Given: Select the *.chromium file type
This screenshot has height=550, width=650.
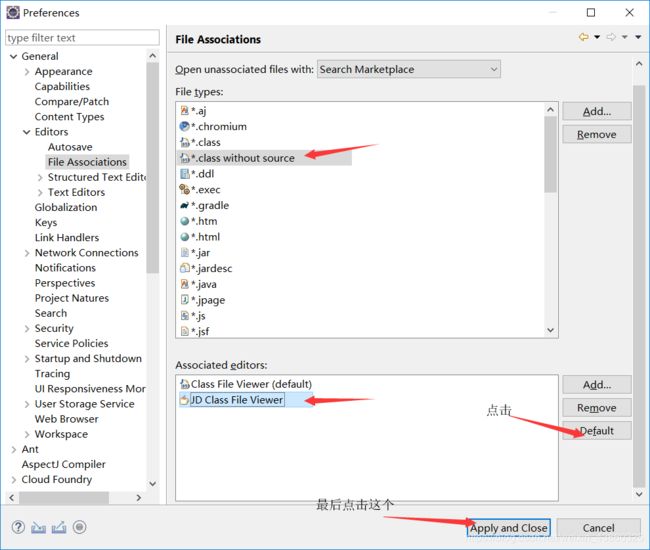Looking at the screenshot, I should [218, 126].
